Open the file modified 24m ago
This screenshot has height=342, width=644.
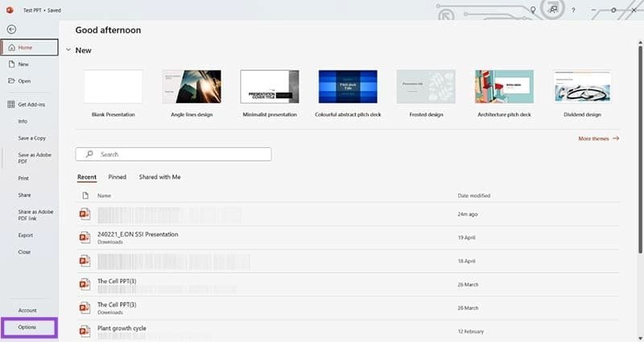(x=349, y=214)
